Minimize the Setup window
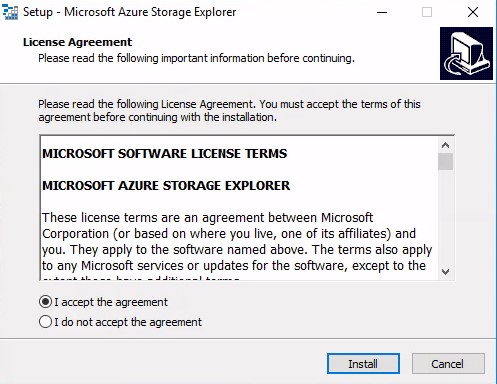This screenshot has height=384, width=497. click(382, 13)
